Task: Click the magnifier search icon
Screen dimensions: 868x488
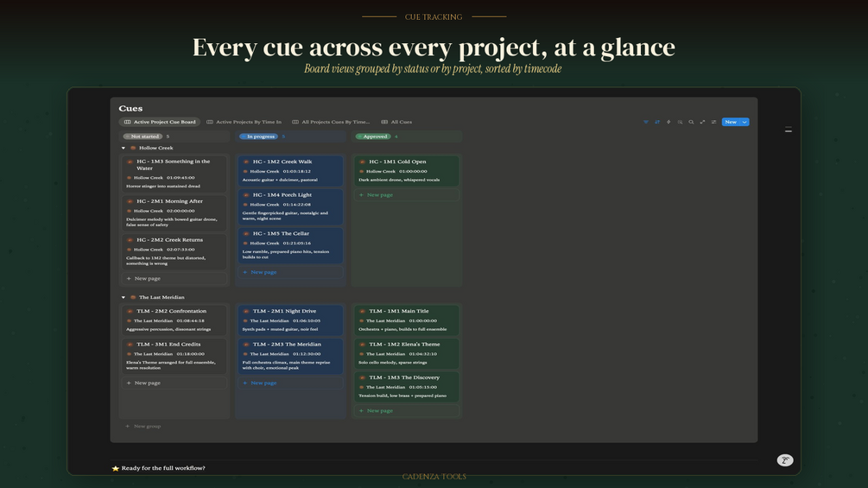Action: point(691,122)
